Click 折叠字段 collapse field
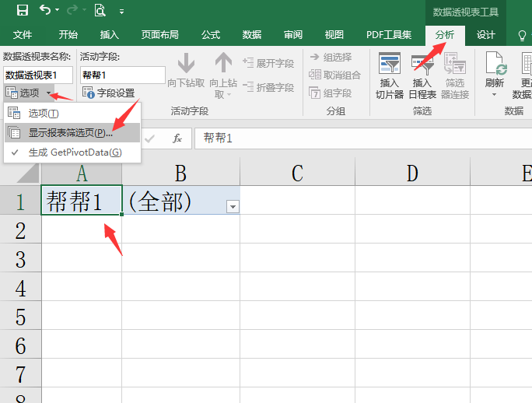The width and height of the screenshot is (532, 403). [x=268, y=87]
